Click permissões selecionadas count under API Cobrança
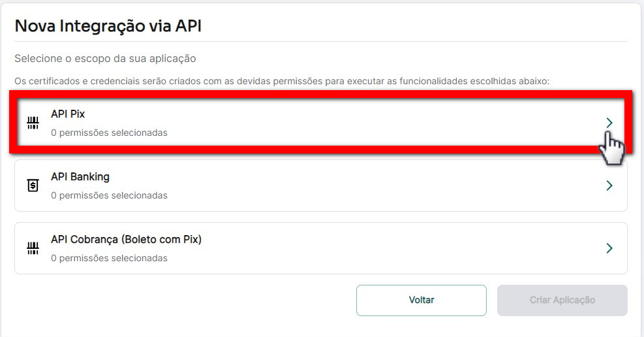Screen dimensions: 644x337 (109, 258)
